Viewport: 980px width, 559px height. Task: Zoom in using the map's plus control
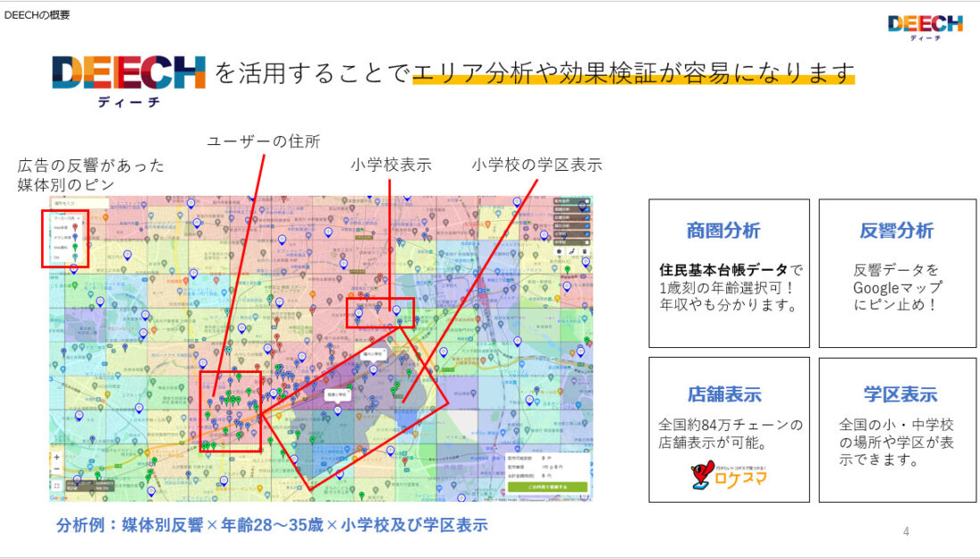point(56,457)
